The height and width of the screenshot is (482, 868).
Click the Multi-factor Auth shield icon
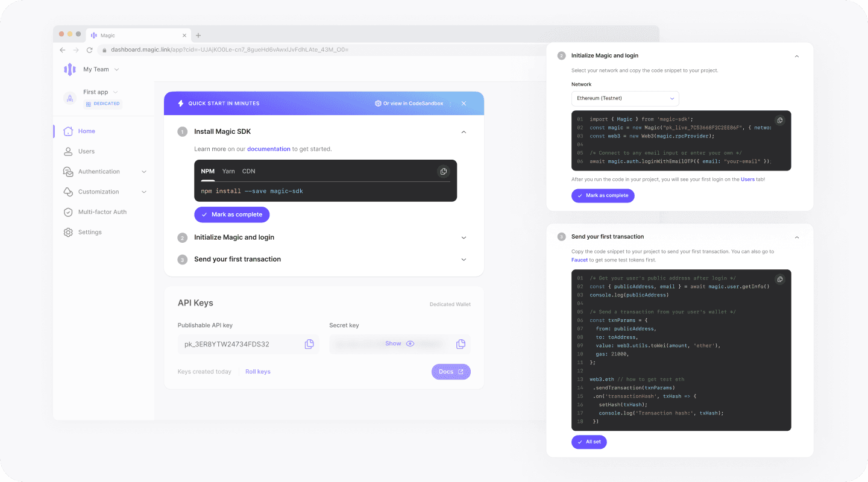[x=68, y=212]
